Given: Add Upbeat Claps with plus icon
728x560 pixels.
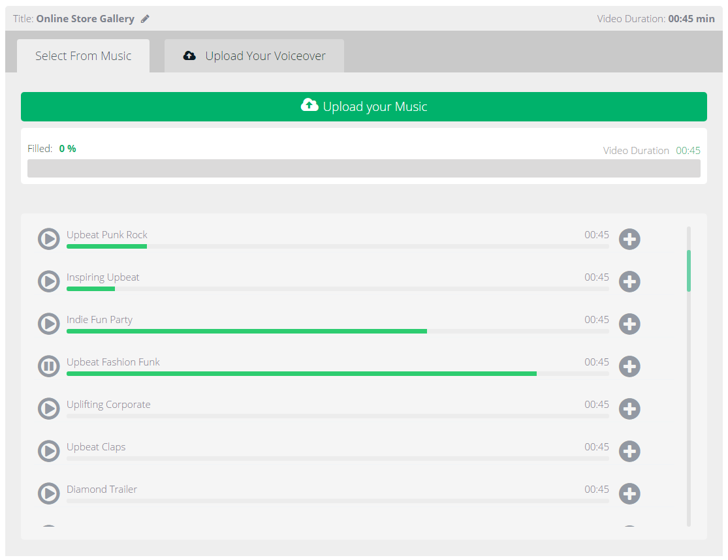Looking at the screenshot, I should pyautogui.click(x=629, y=451).
